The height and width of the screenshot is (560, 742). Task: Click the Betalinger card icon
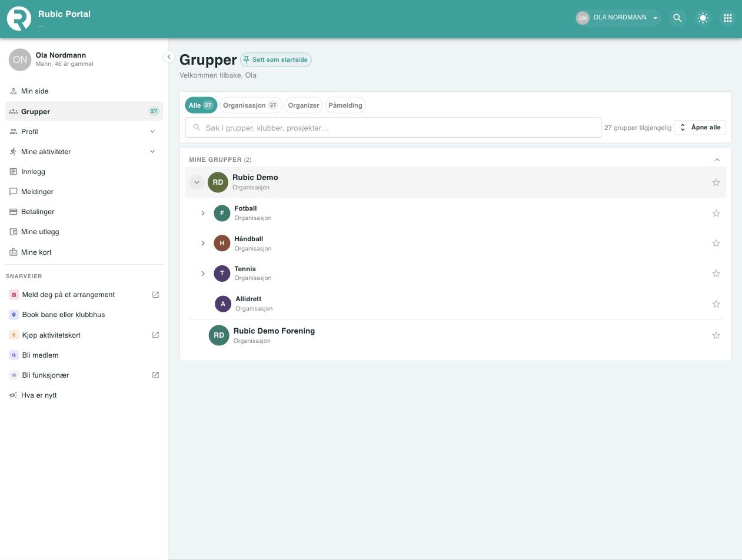pos(14,212)
